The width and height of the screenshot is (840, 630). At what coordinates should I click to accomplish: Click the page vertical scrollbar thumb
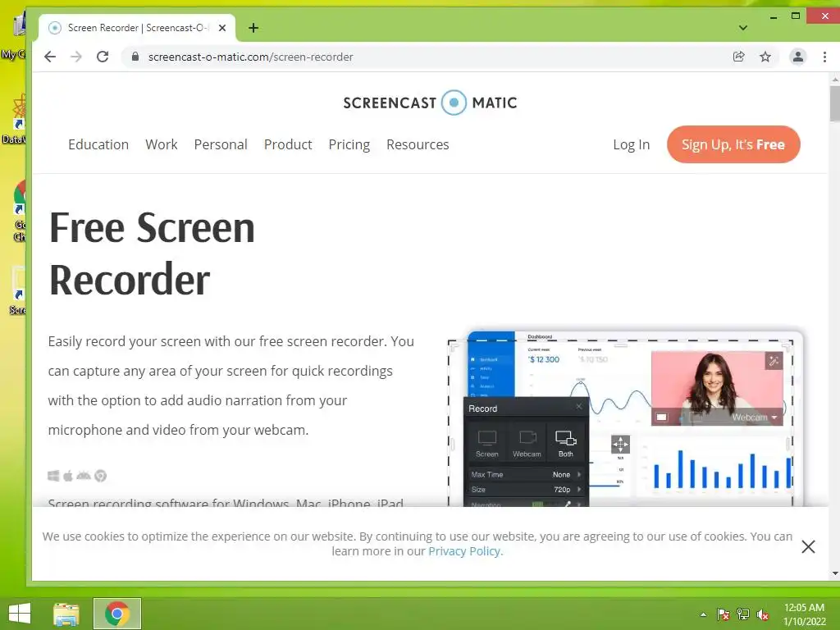point(834,103)
